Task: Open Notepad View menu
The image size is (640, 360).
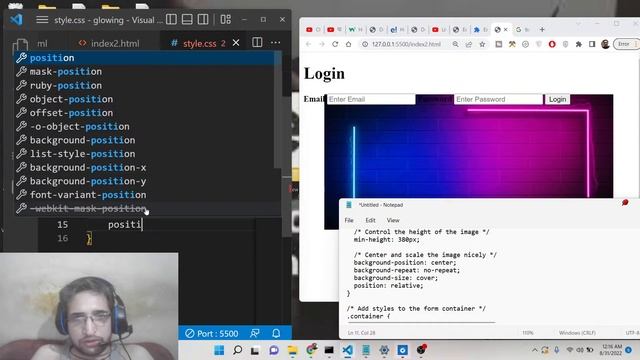Action: [393, 220]
